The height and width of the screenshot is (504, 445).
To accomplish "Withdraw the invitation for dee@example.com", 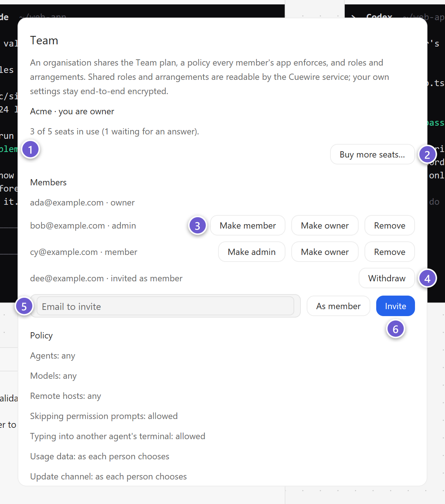I will [387, 278].
